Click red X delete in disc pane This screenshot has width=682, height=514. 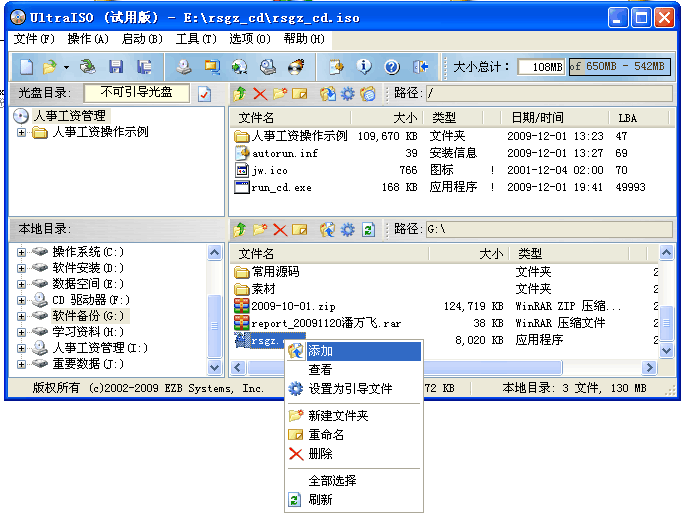(x=260, y=93)
